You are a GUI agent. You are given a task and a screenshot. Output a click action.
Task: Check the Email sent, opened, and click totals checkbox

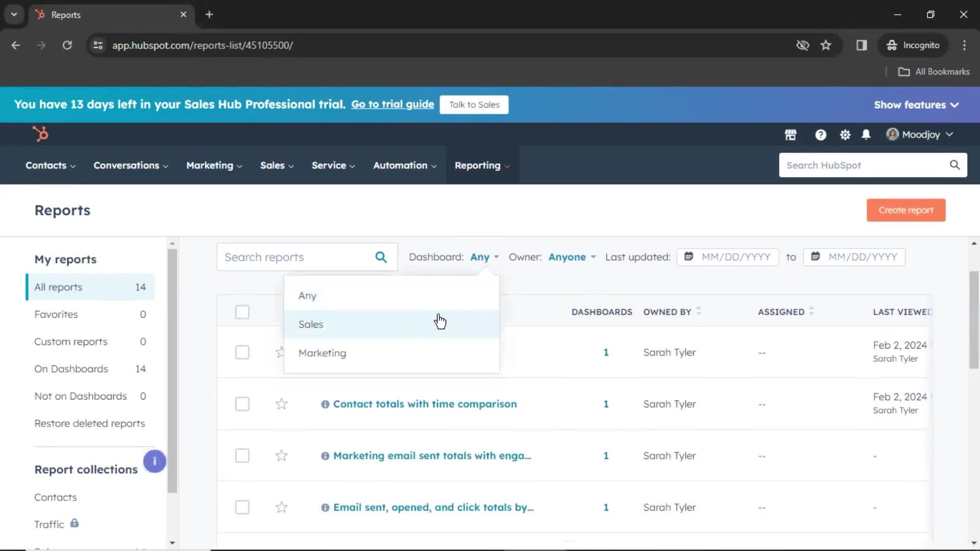tap(242, 507)
